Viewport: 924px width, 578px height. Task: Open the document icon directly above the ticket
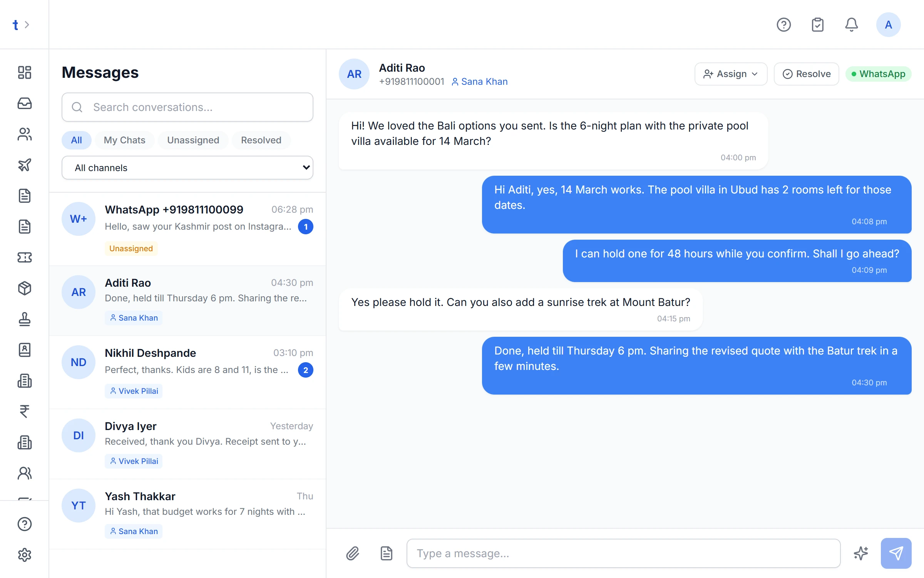pyautogui.click(x=25, y=227)
